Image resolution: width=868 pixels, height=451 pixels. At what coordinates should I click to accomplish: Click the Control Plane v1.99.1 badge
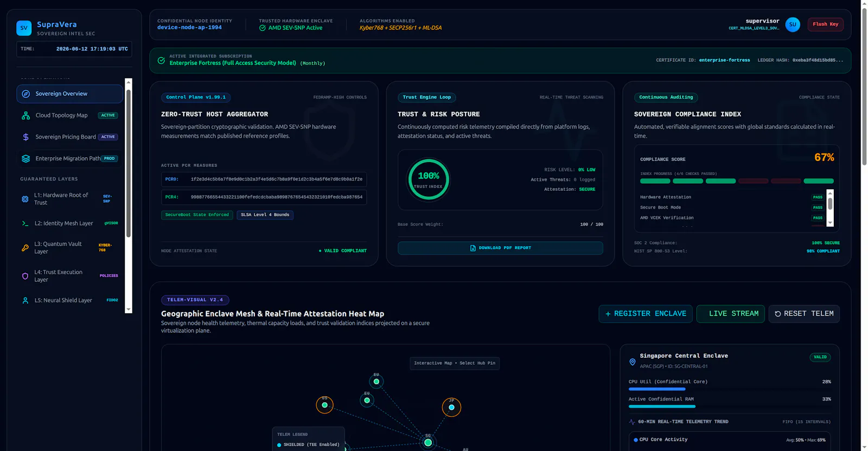pyautogui.click(x=196, y=98)
